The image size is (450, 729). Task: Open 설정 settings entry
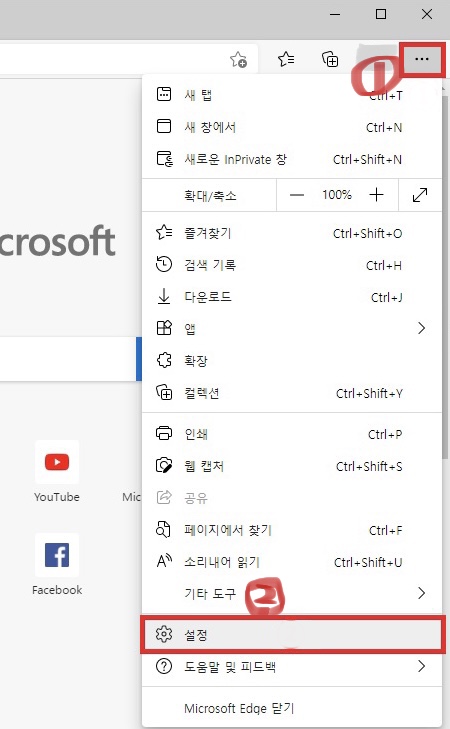(291, 635)
